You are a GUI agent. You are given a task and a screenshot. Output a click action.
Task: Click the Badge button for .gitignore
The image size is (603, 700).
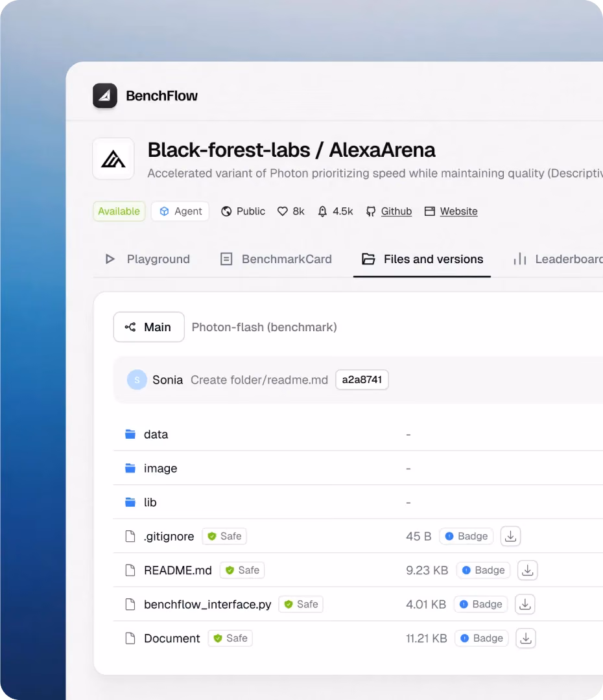(466, 536)
